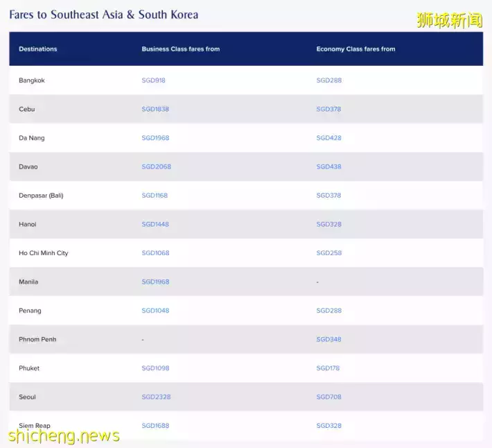Select the Bangkok destination cell

32,80
